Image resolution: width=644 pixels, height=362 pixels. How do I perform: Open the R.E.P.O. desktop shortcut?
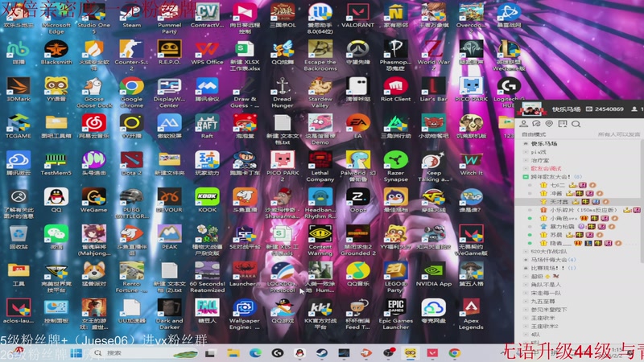[169, 52]
